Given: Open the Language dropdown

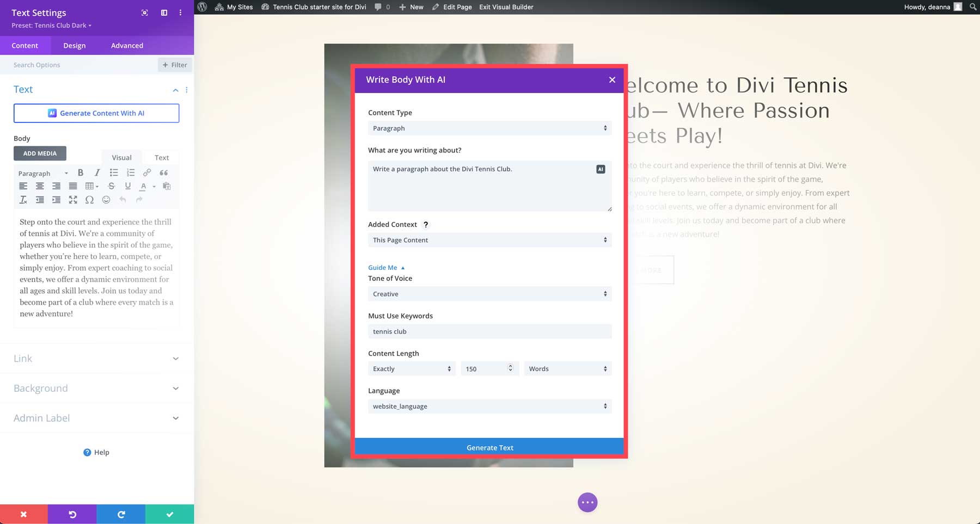Looking at the screenshot, I should click(x=489, y=406).
